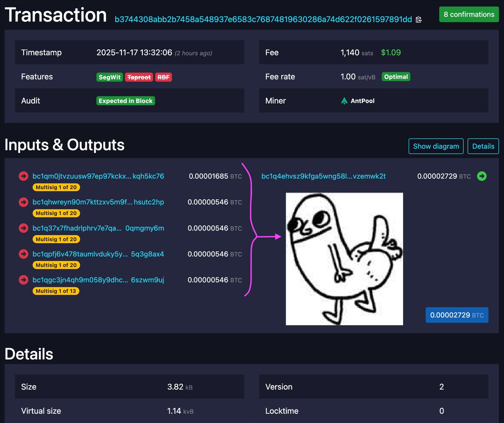
Task: Click the AntPool miner name
Action: pos(362,101)
